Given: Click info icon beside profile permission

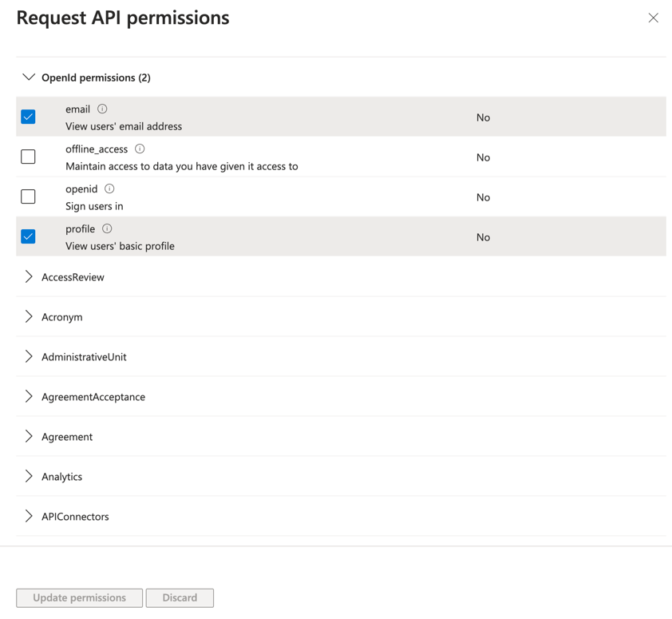Looking at the screenshot, I should point(107,228).
